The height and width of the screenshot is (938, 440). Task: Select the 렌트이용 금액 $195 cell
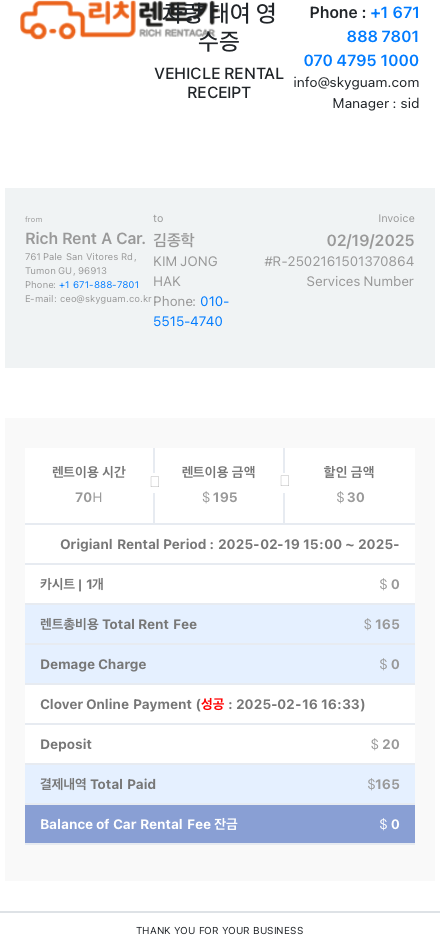pyautogui.click(x=219, y=485)
